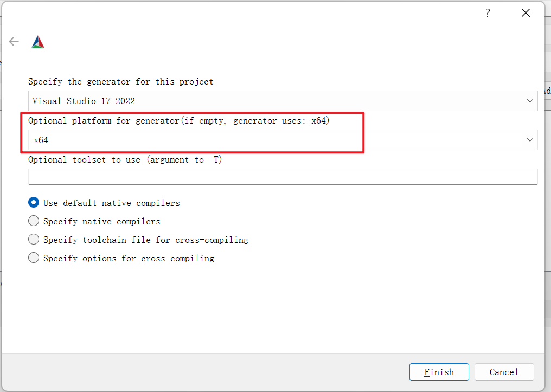
Task: Expand the platform chevron next to x64
Action: (530, 140)
